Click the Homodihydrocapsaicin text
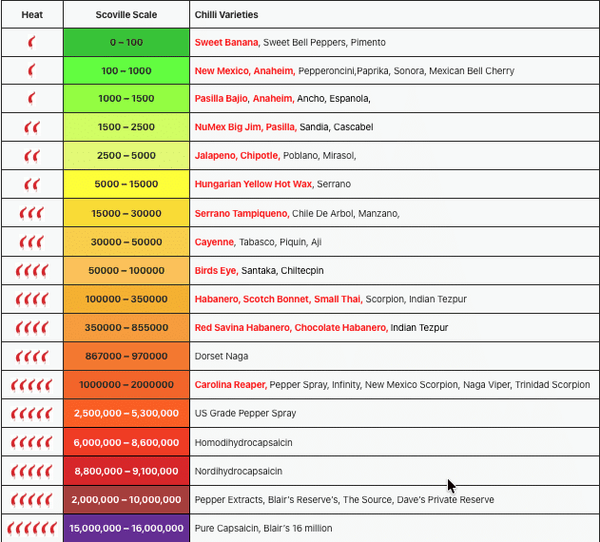Image resolution: width=600 pixels, height=542 pixels. coord(243,442)
